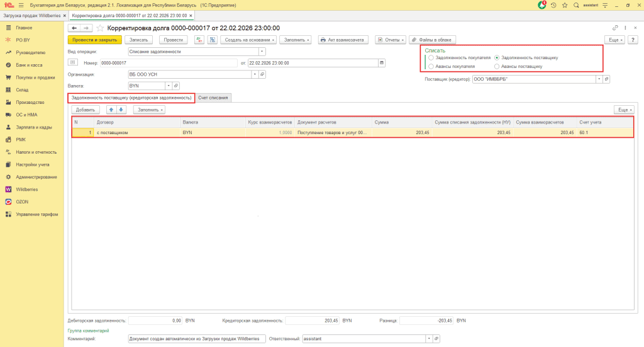Open calendar picker next to date field

point(381,63)
